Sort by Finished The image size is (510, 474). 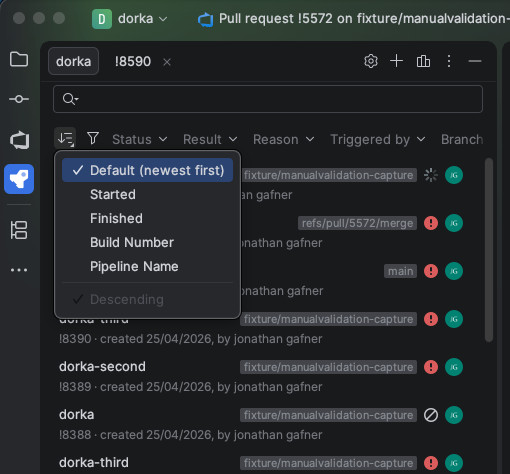[x=147, y=218]
